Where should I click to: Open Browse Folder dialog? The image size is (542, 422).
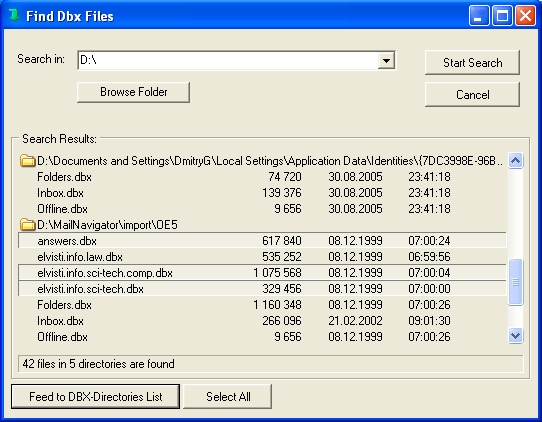point(133,92)
